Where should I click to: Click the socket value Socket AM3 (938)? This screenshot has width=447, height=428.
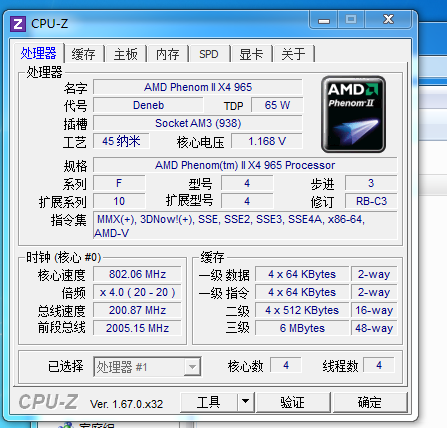pos(198,123)
